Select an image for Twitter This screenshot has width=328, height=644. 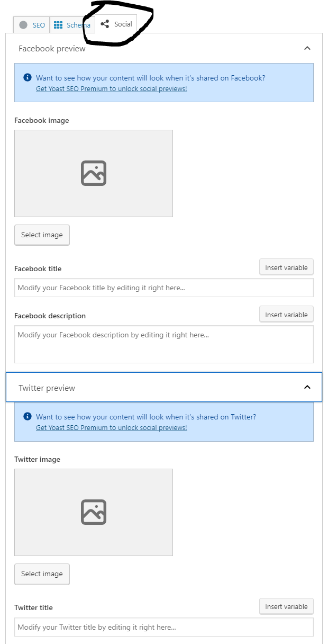(42, 574)
